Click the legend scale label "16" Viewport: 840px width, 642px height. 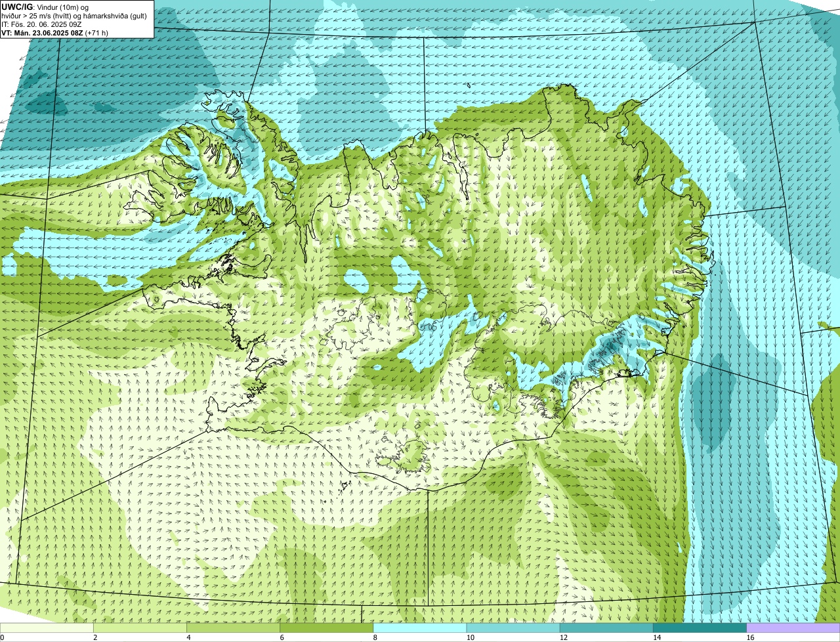(x=750, y=637)
